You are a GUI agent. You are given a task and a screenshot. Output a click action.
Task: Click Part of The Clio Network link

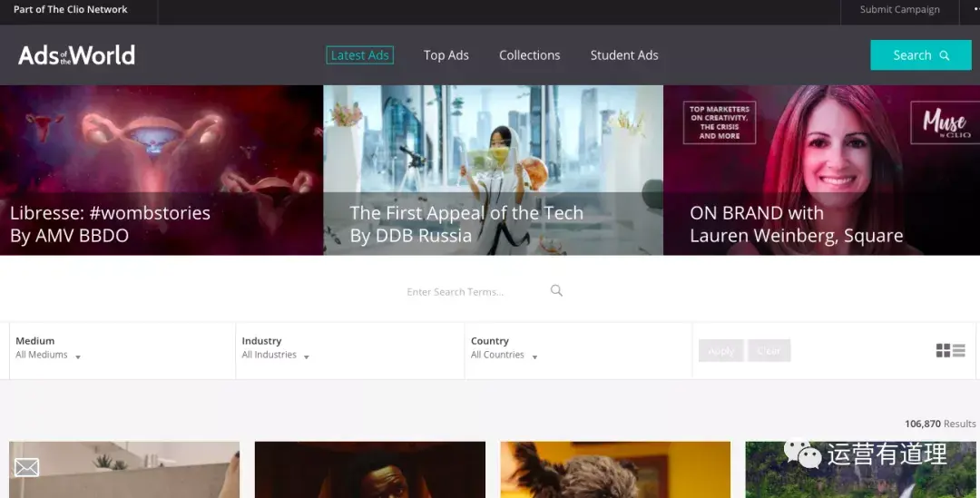[71, 9]
